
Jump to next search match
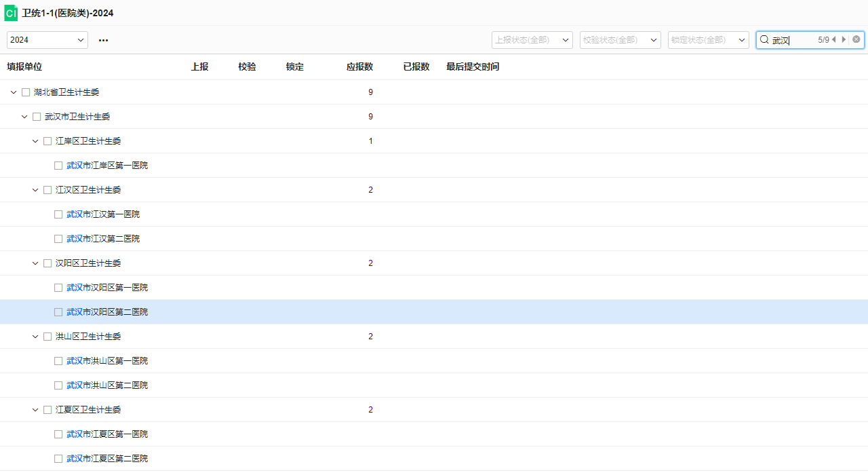[x=844, y=39]
